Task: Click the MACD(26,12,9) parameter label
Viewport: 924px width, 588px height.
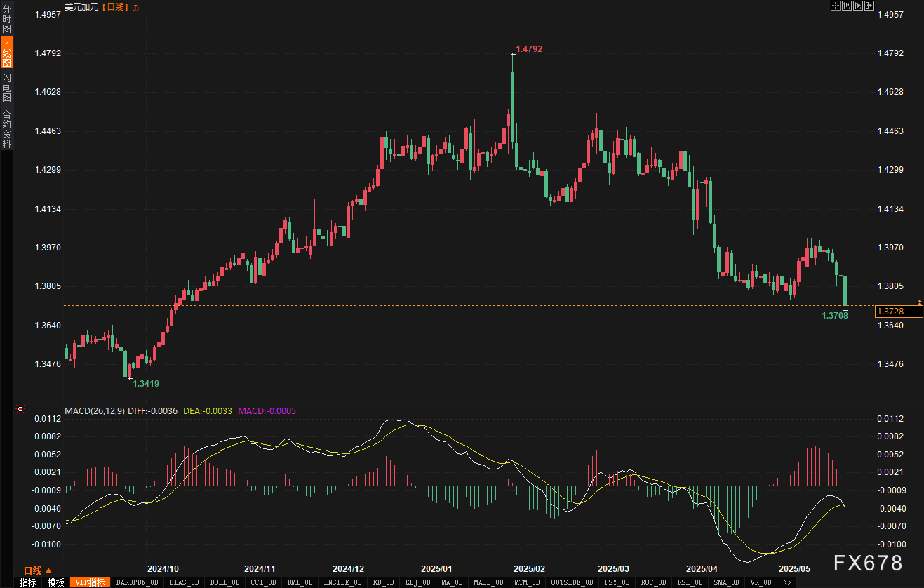Action: 95,410
